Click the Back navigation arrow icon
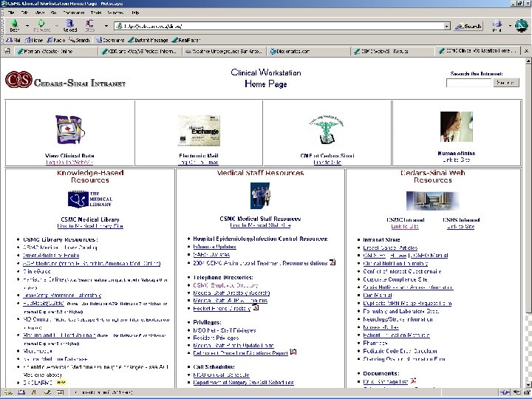Viewport: 532px width, 399px height. [14, 24]
